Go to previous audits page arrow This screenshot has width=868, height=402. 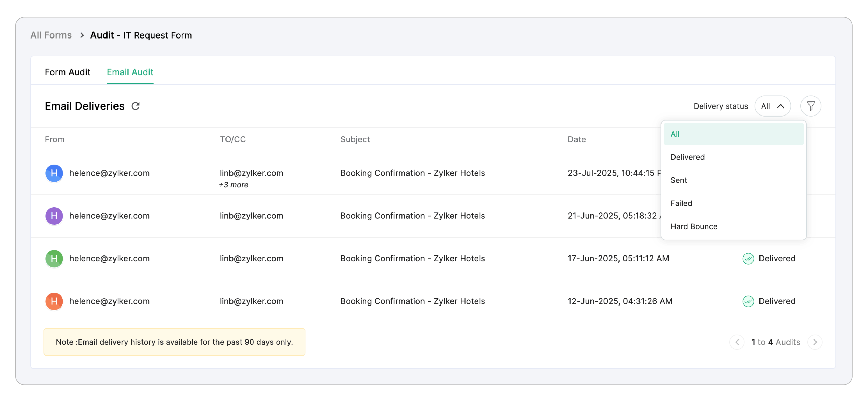coord(737,342)
